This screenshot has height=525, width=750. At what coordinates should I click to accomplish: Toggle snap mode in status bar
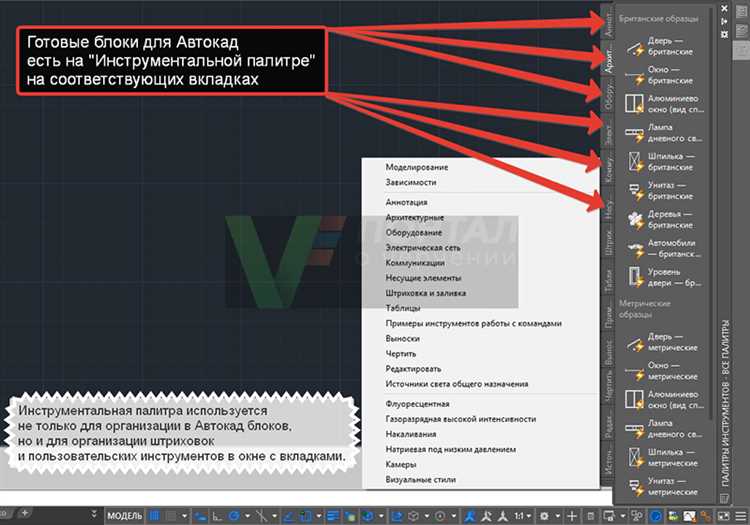[x=171, y=516]
